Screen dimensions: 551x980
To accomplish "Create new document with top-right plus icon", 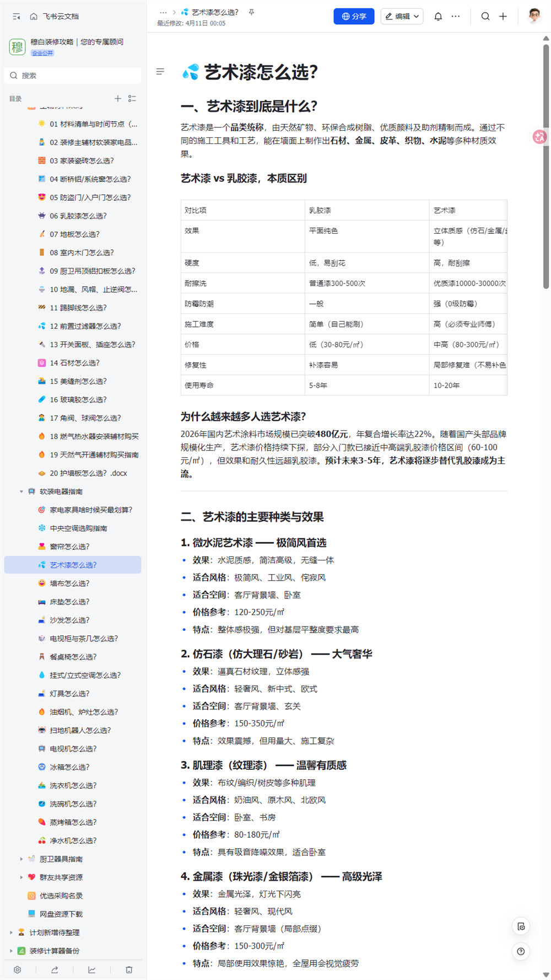I will [503, 17].
